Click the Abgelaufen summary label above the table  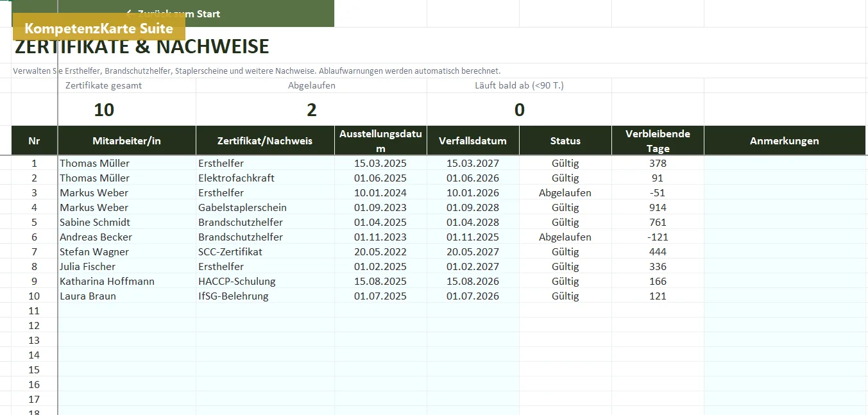(x=312, y=85)
